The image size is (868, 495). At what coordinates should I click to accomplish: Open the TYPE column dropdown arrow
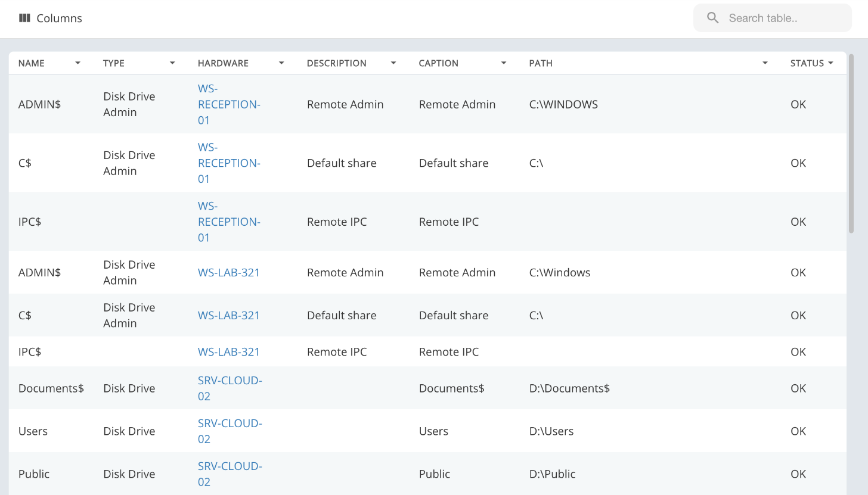tap(172, 63)
